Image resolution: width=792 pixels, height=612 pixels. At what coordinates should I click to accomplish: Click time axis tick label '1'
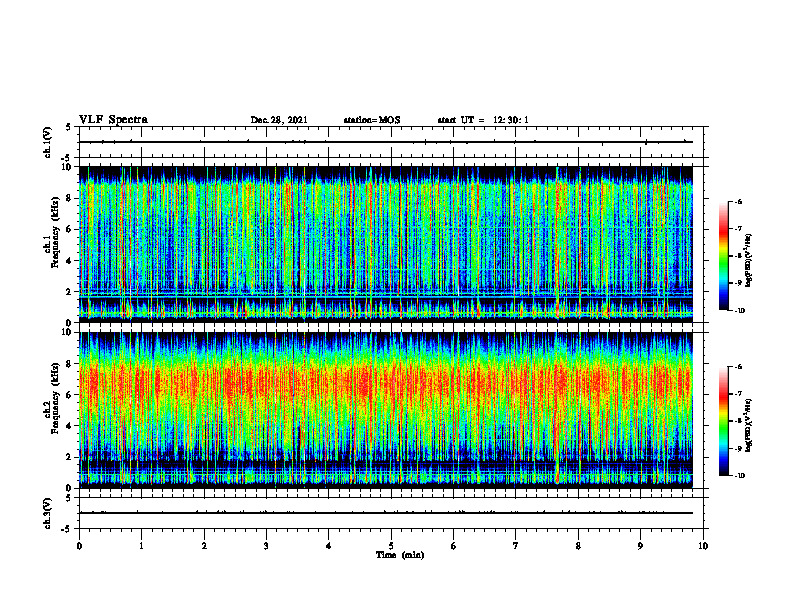point(141,546)
